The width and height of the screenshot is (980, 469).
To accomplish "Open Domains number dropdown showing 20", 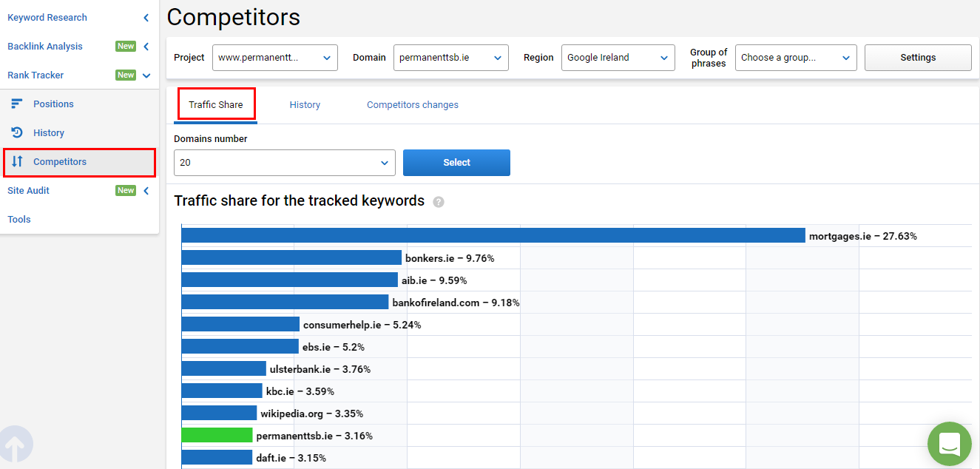I will click(285, 163).
